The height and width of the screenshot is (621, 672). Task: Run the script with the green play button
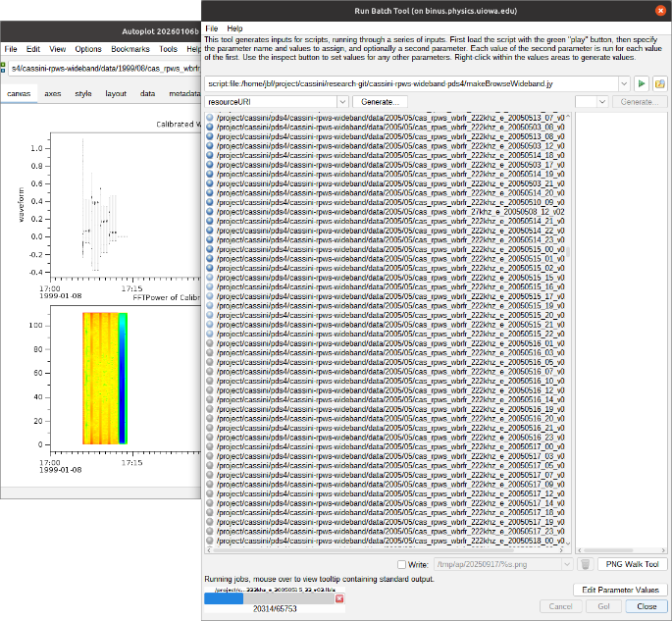tap(642, 85)
